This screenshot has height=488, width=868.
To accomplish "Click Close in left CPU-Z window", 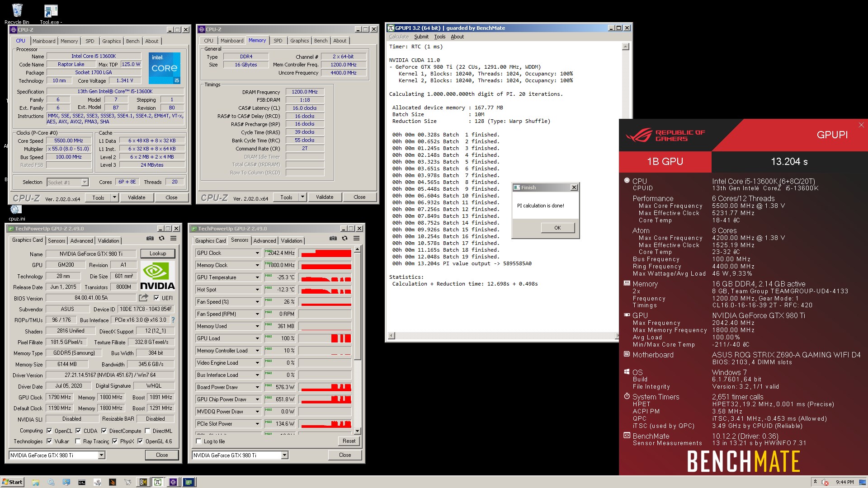I will tap(171, 197).
